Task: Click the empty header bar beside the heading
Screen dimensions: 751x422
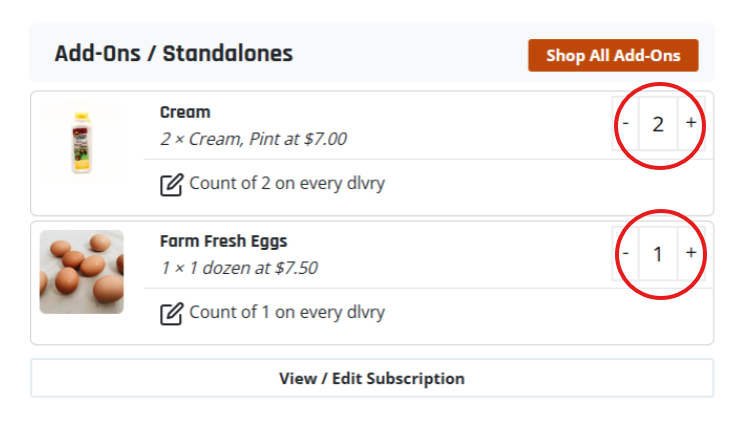Action: 410,54
